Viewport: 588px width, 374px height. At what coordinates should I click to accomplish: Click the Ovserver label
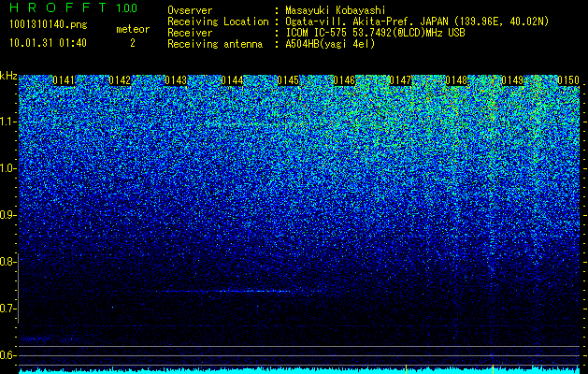click(190, 10)
